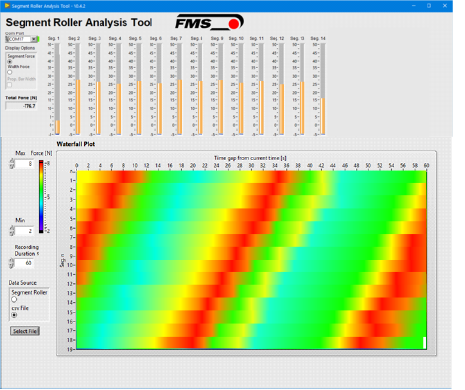Click the Recording Duration stepper arrows
465x390 pixels.
(x=12, y=263)
